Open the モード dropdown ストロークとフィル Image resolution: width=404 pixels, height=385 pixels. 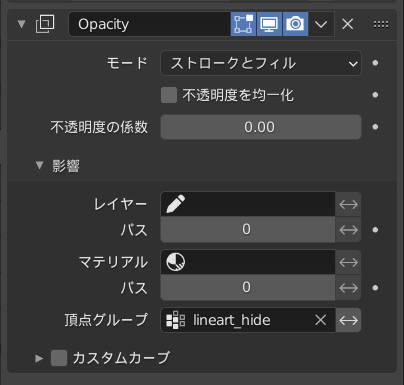(261, 63)
